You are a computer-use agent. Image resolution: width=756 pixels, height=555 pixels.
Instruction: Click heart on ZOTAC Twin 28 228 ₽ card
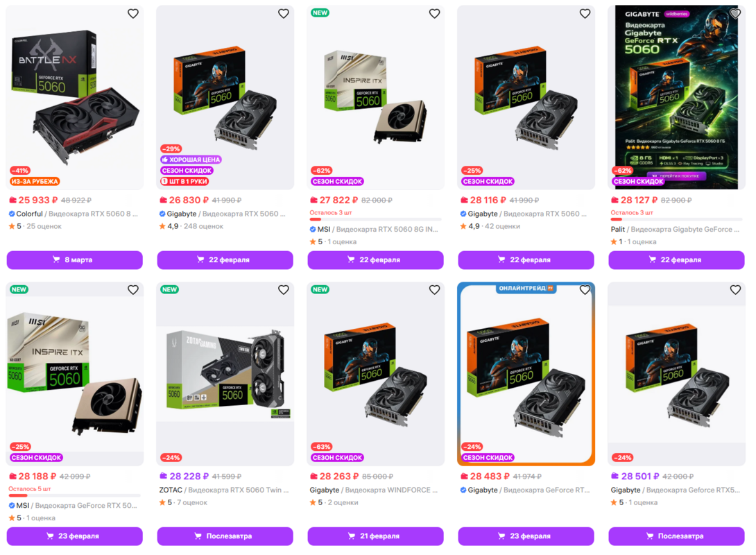click(x=284, y=289)
